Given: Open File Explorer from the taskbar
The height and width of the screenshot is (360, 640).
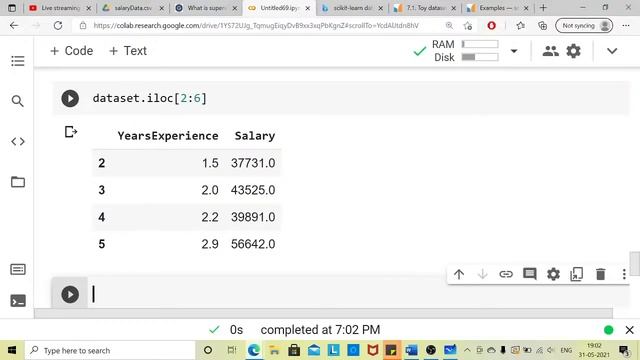Looking at the screenshot, I should (x=274, y=350).
